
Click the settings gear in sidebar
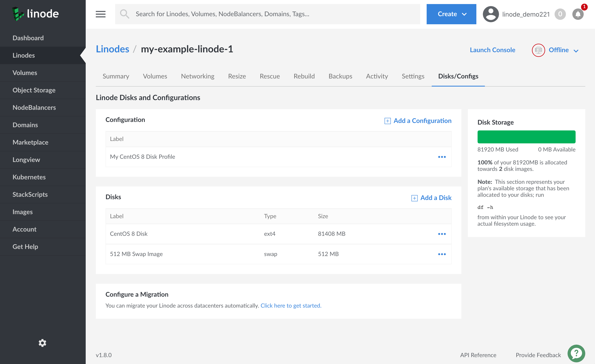point(42,343)
